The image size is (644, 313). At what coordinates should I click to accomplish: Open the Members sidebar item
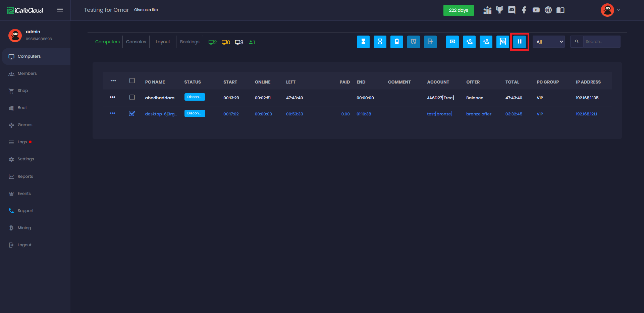pos(27,73)
